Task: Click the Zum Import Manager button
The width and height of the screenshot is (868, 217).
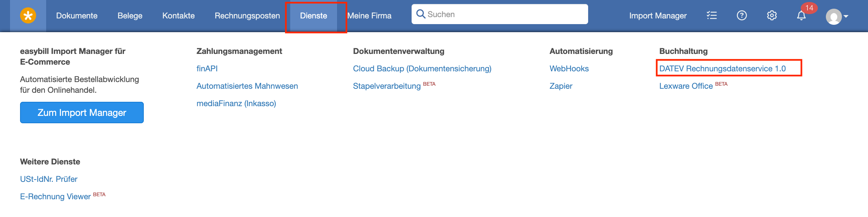Action: 82,113
